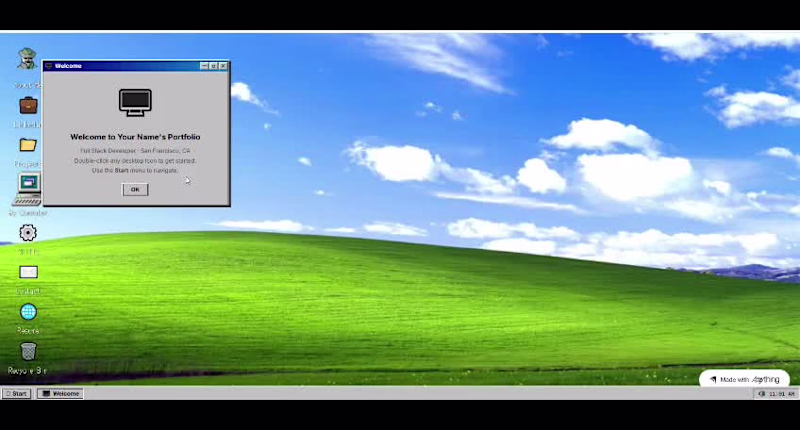Click OK in the Welcome dialog

pyautogui.click(x=135, y=189)
